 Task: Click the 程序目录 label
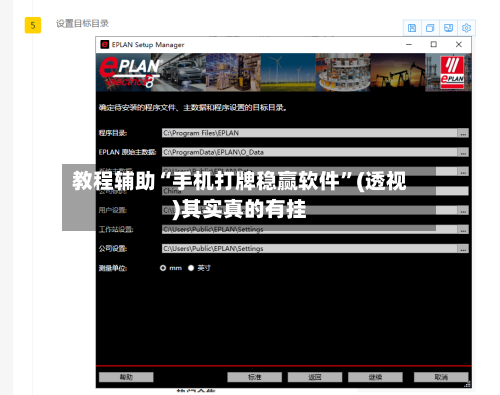[x=113, y=133]
